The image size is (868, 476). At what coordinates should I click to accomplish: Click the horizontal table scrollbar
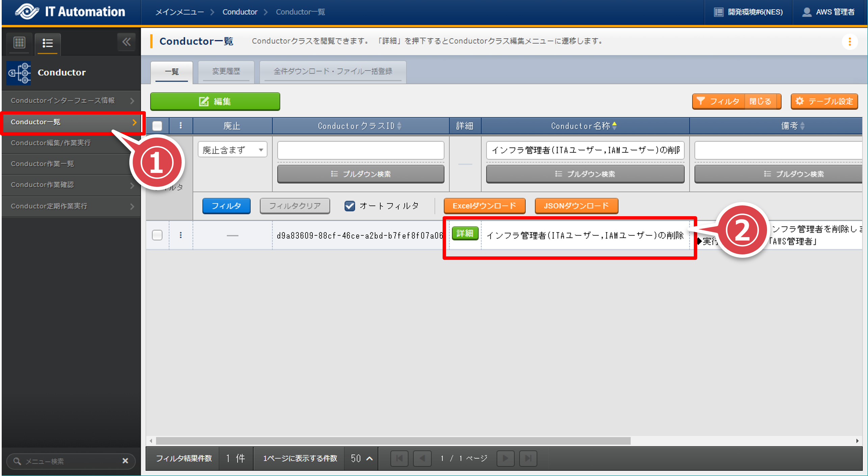[393, 441]
